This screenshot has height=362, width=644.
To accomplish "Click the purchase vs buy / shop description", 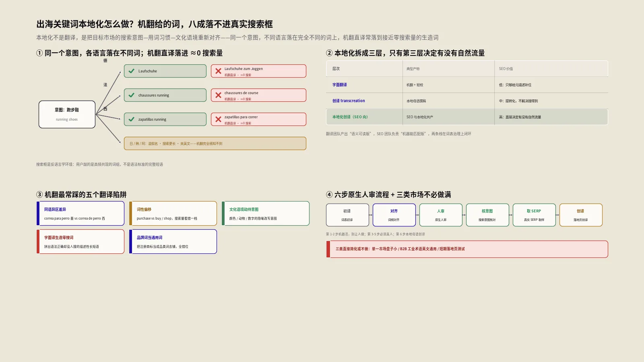I will click(167, 218).
